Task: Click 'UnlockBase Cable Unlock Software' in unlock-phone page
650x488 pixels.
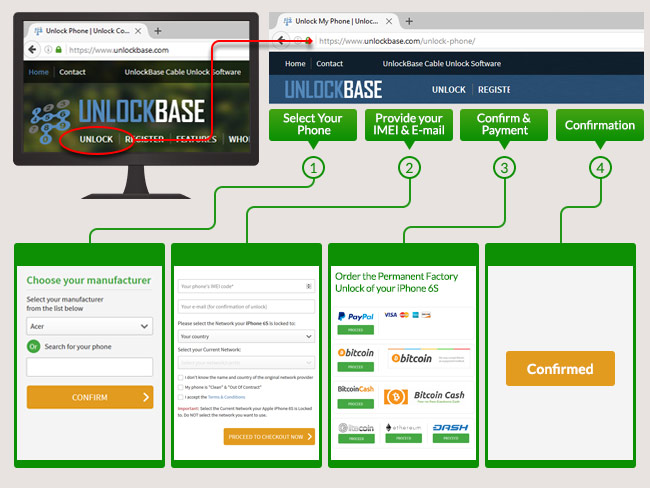Action: (x=442, y=63)
